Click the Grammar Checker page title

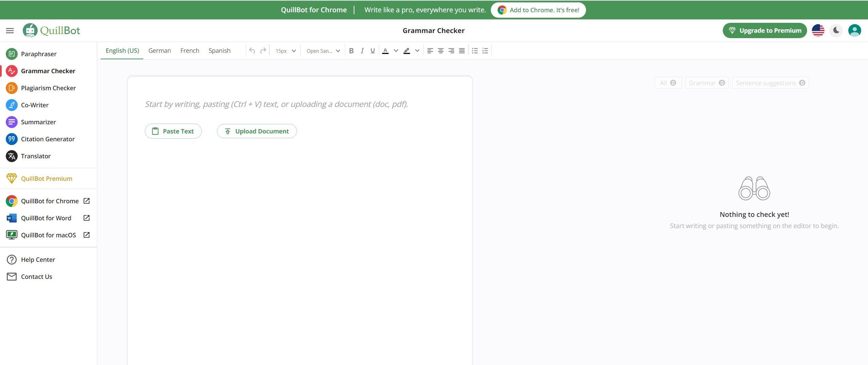tap(433, 31)
